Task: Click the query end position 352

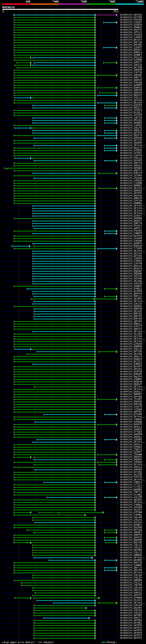Action: [x=115, y=11]
